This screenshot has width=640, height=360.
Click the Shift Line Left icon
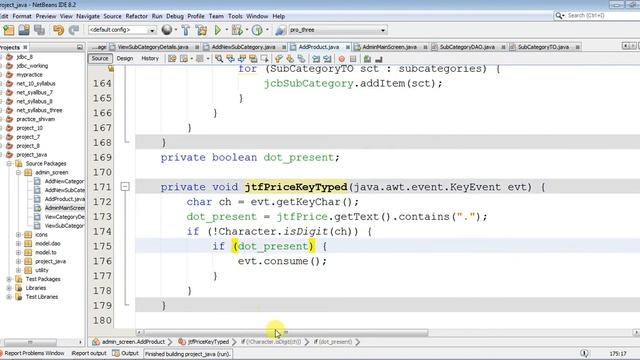316,59
